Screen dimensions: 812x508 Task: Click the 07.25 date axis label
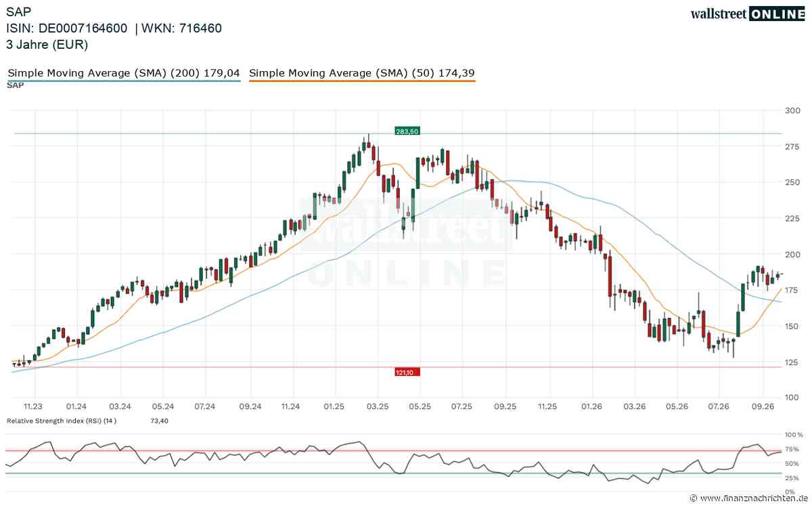[462, 406]
